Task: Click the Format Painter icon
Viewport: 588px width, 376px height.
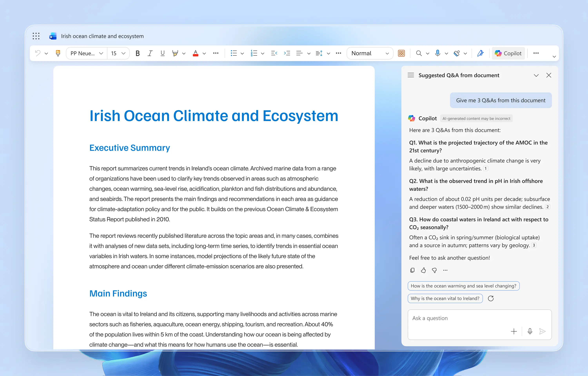Action: [x=58, y=53]
